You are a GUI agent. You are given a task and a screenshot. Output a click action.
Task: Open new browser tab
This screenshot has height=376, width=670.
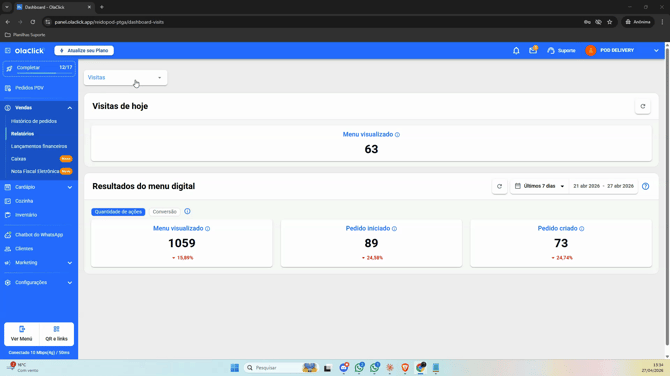tap(102, 7)
